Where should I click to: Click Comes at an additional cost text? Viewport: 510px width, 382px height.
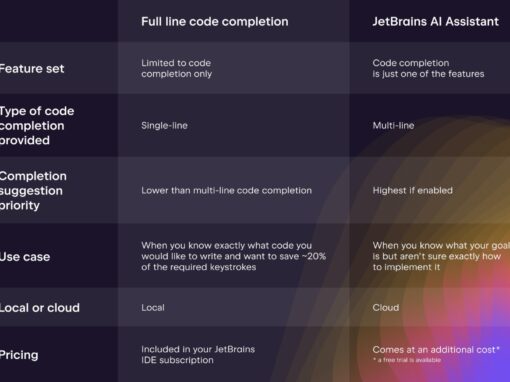(436, 350)
